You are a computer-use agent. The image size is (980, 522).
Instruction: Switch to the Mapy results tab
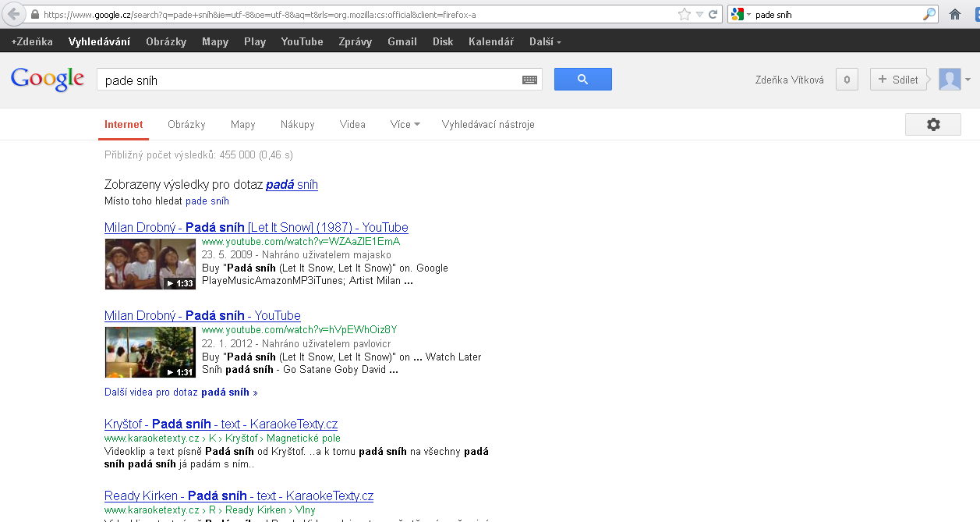tap(243, 125)
